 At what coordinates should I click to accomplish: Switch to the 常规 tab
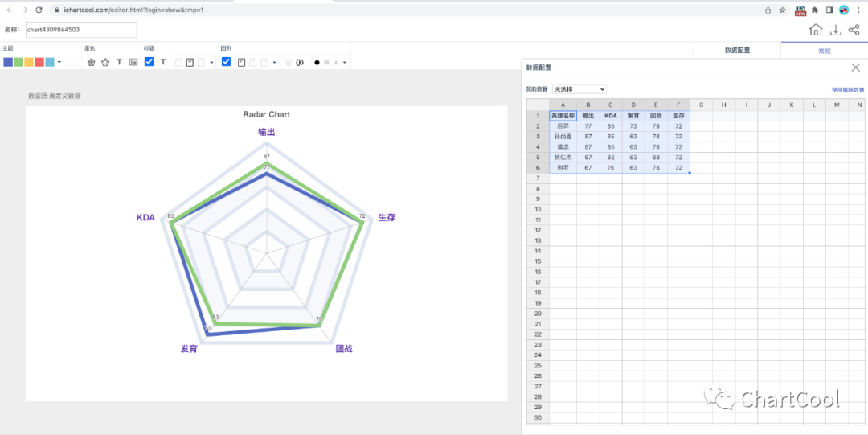pos(825,51)
